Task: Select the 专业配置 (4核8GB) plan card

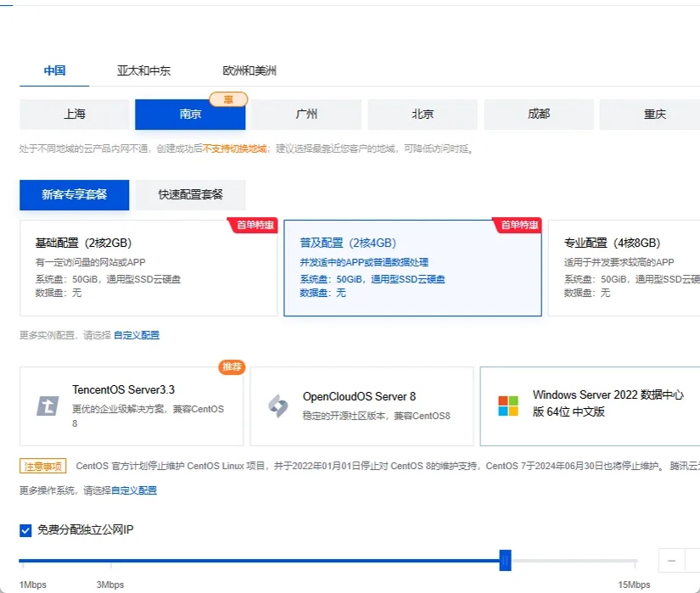Action: [x=628, y=267]
